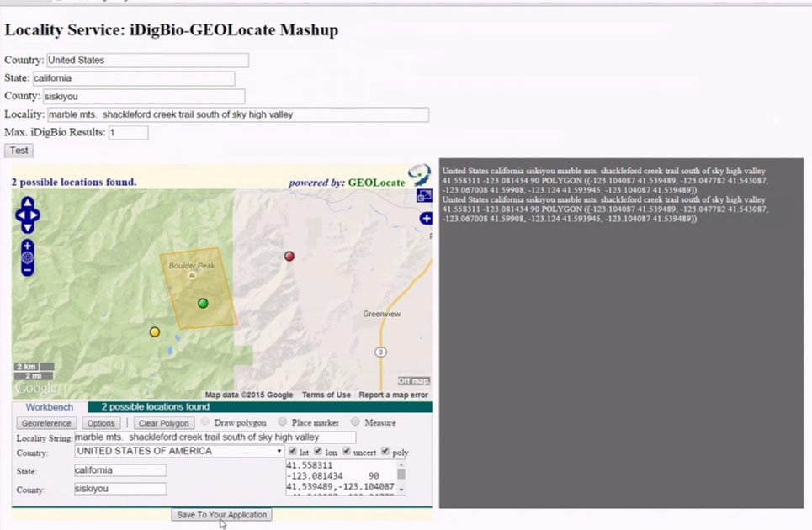Zoom out the map with minus button
Screen dimensions: 812x530
[x=28, y=270]
